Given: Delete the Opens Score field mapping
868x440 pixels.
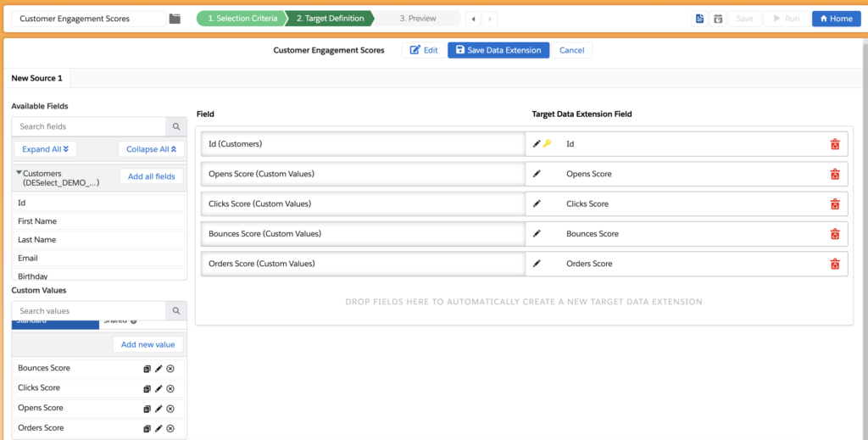Looking at the screenshot, I should (834, 174).
